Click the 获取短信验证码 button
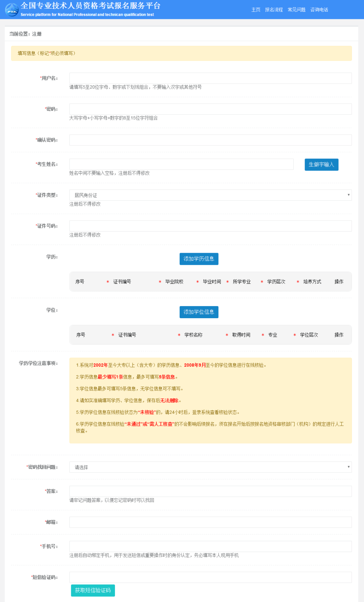364x602 pixels. point(93,591)
